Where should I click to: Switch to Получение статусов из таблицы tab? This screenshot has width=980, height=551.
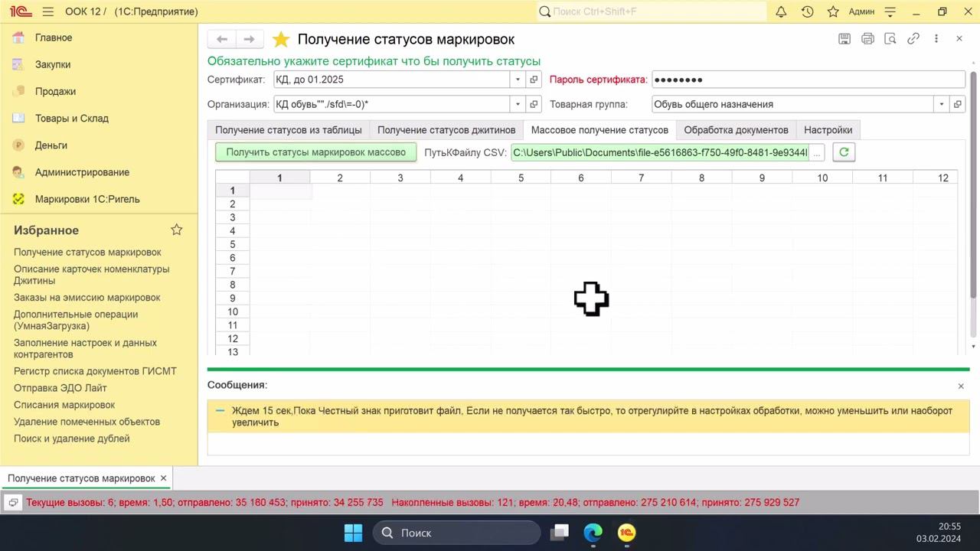click(x=289, y=130)
